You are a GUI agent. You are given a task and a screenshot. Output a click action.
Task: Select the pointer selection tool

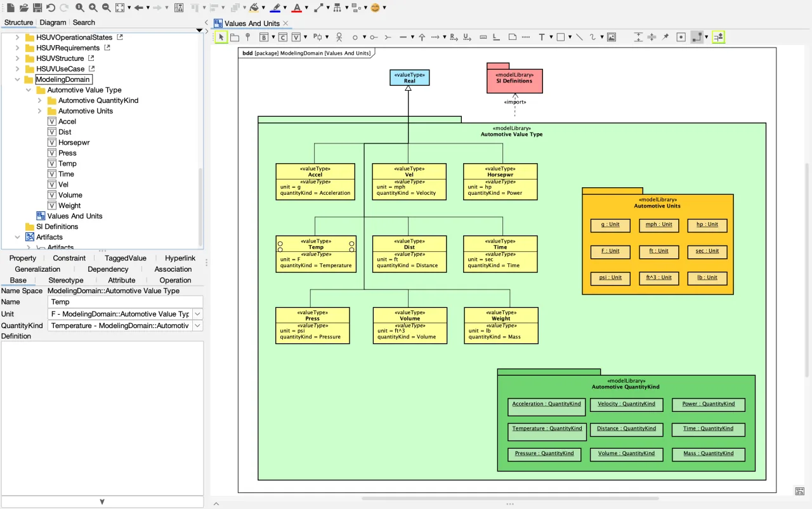[x=221, y=37]
